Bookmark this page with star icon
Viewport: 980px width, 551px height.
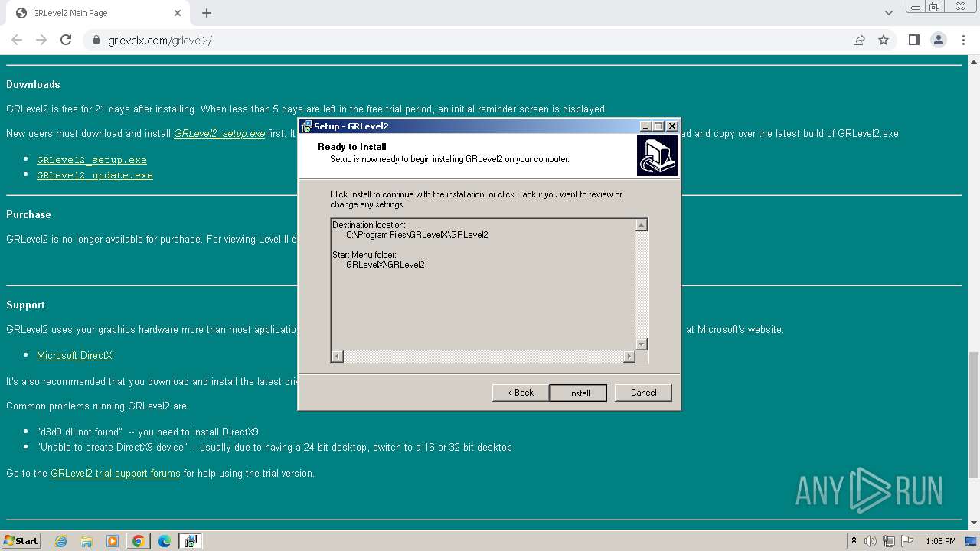(884, 40)
